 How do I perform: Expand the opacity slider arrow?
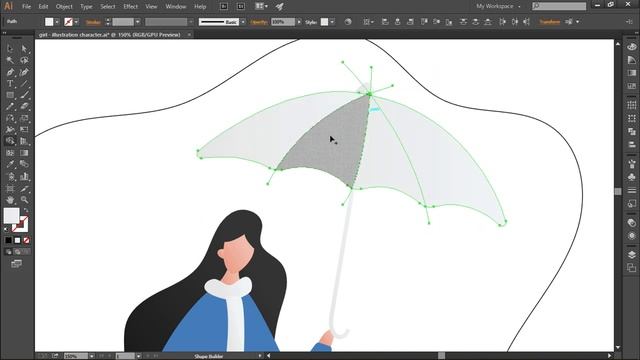(x=299, y=22)
